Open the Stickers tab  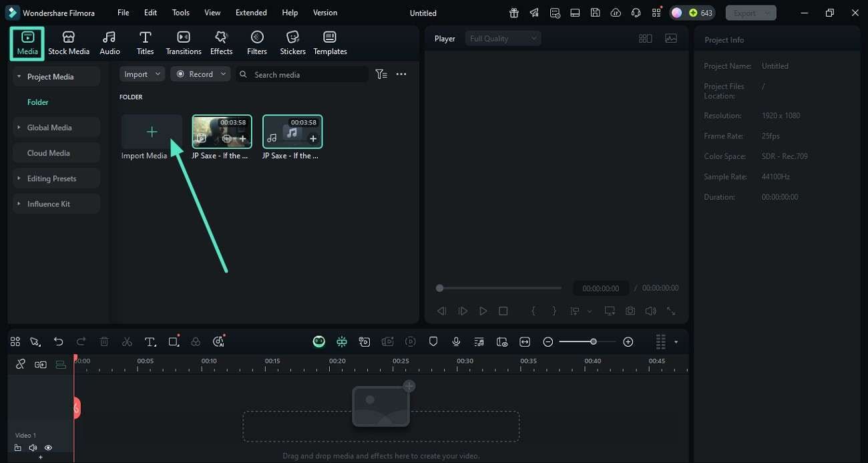click(x=292, y=43)
